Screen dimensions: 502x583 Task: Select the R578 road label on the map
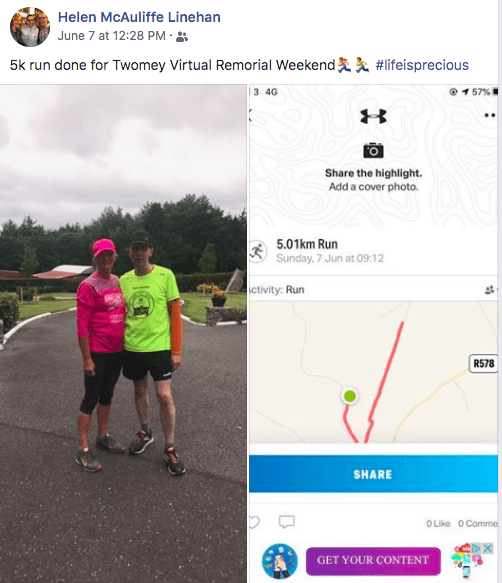coord(483,363)
